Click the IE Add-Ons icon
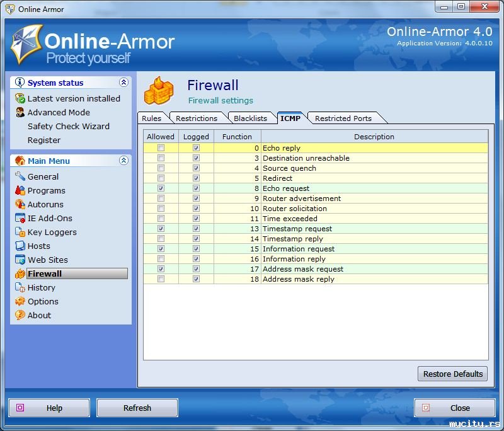This screenshot has height=431, width=504. (20, 218)
